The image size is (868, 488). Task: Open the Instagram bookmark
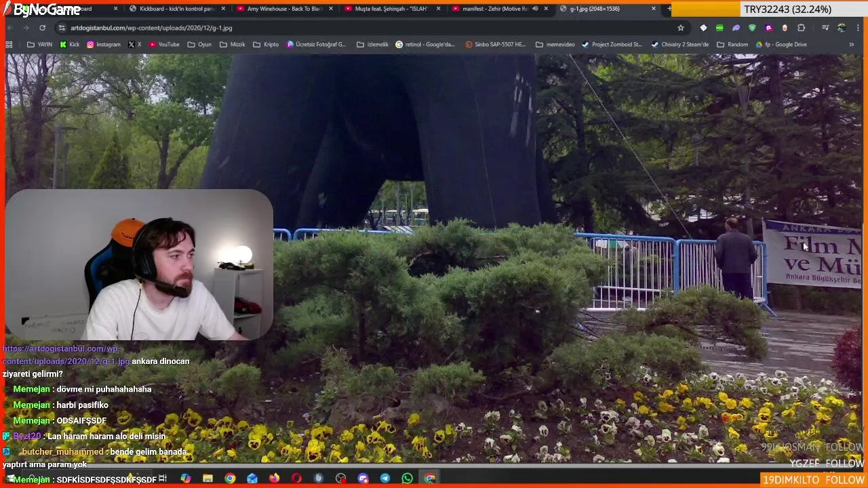click(x=103, y=45)
